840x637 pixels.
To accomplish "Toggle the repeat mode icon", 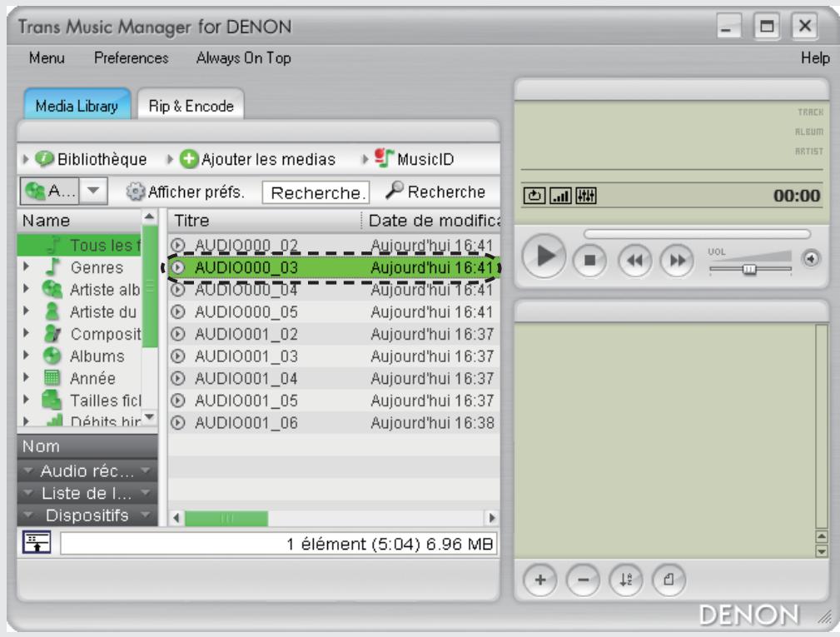I will [x=534, y=196].
